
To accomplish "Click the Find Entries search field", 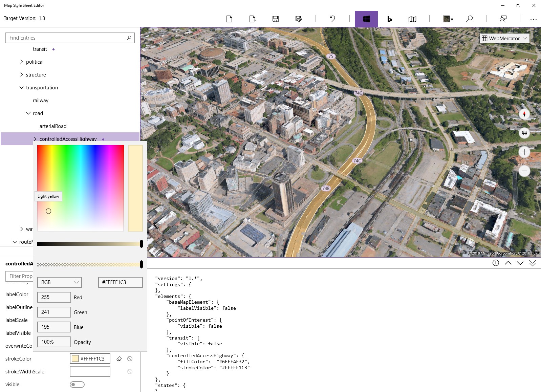I will (x=67, y=38).
